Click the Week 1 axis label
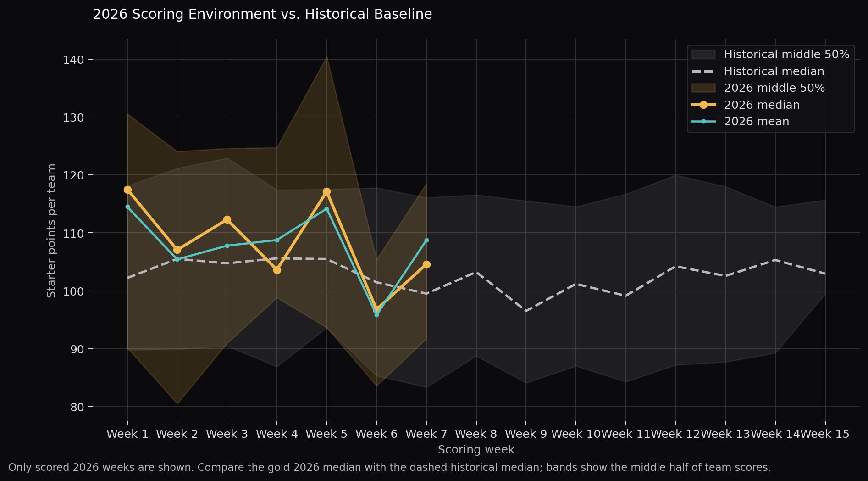Image resolution: width=868 pixels, height=481 pixels. pyautogui.click(x=127, y=434)
